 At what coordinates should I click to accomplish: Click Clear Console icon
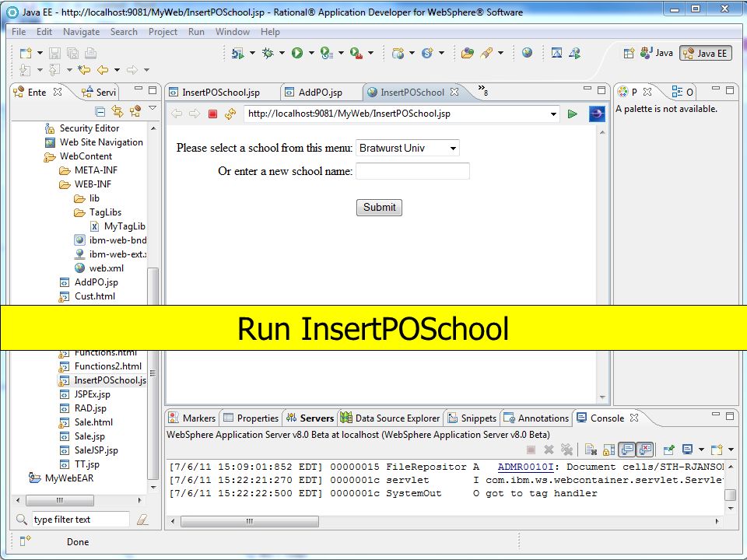[591, 449]
